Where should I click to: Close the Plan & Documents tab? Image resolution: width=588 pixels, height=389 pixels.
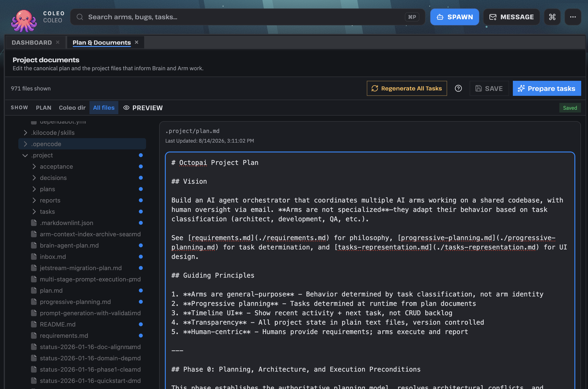[137, 42]
